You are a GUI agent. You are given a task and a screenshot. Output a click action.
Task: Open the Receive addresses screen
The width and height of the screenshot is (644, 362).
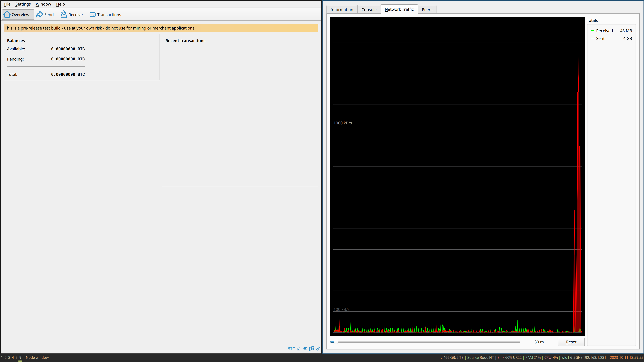71,14
